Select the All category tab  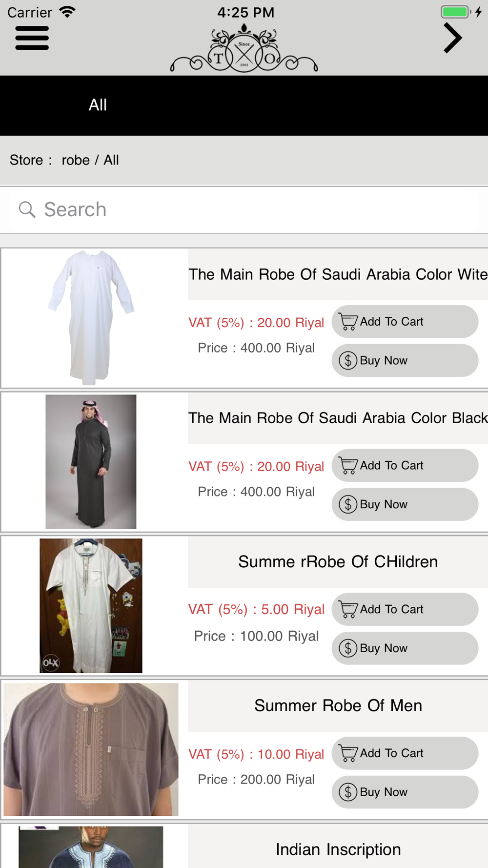point(98,105)
